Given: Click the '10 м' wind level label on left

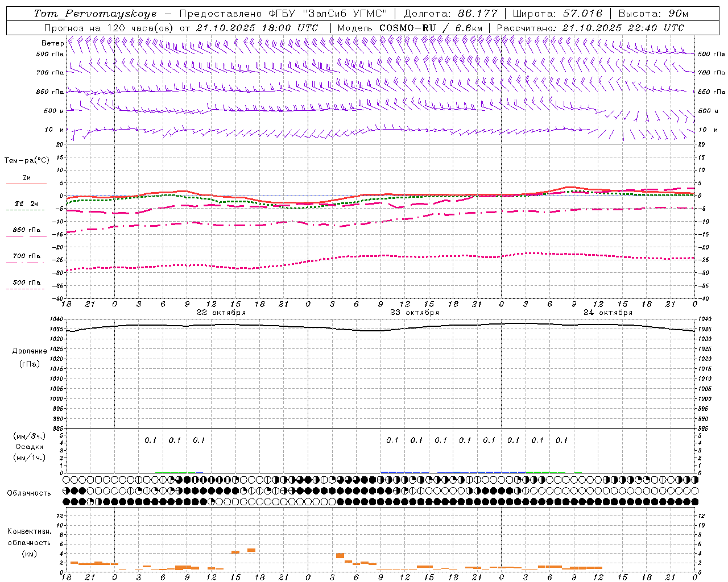Looking at the screenshot, I should (x=55, y=130).
